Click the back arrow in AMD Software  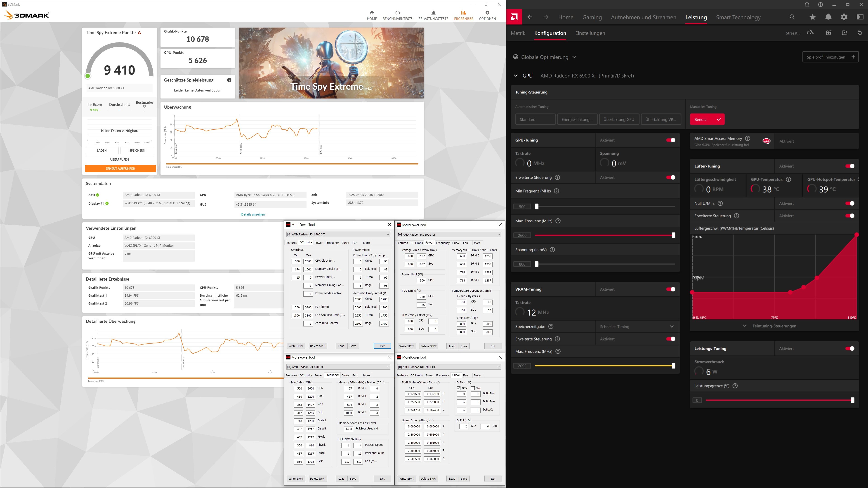(x=530, y=17)
